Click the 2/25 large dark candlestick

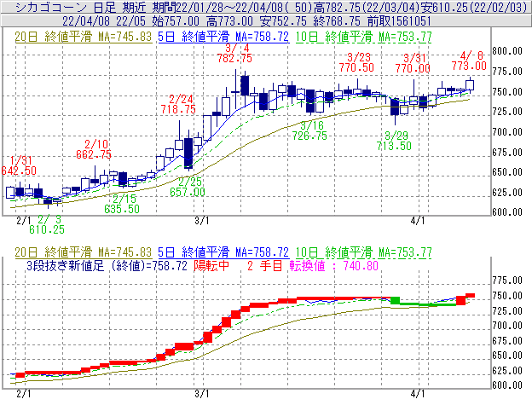click(188, 153)
